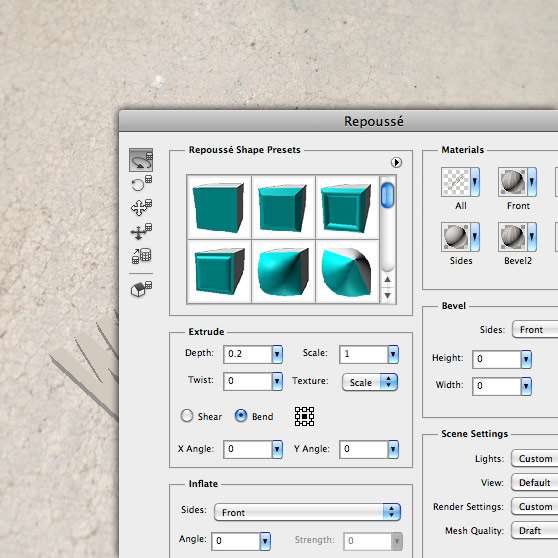Select the 3D rotate mesh tool
Viewport: 558px width, 558px height.
point(141,160)
